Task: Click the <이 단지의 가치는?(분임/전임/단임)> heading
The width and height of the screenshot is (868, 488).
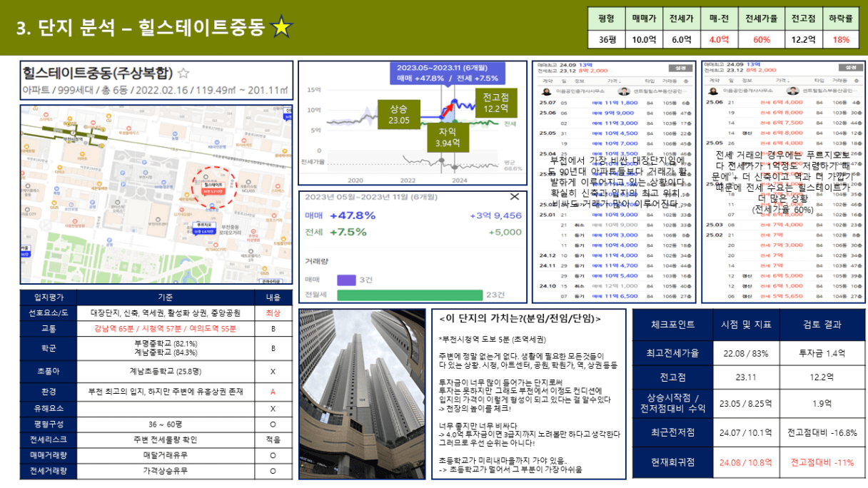Action: (520, 318)
